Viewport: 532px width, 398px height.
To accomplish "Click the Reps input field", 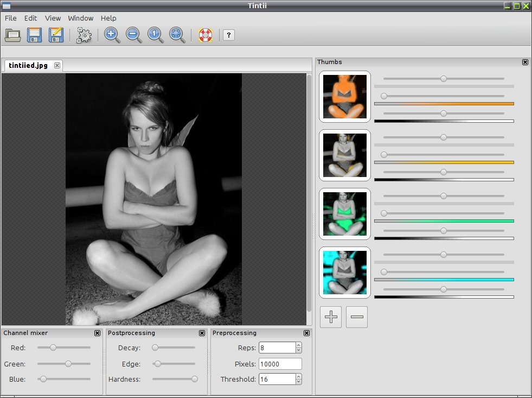I will 277,348.
